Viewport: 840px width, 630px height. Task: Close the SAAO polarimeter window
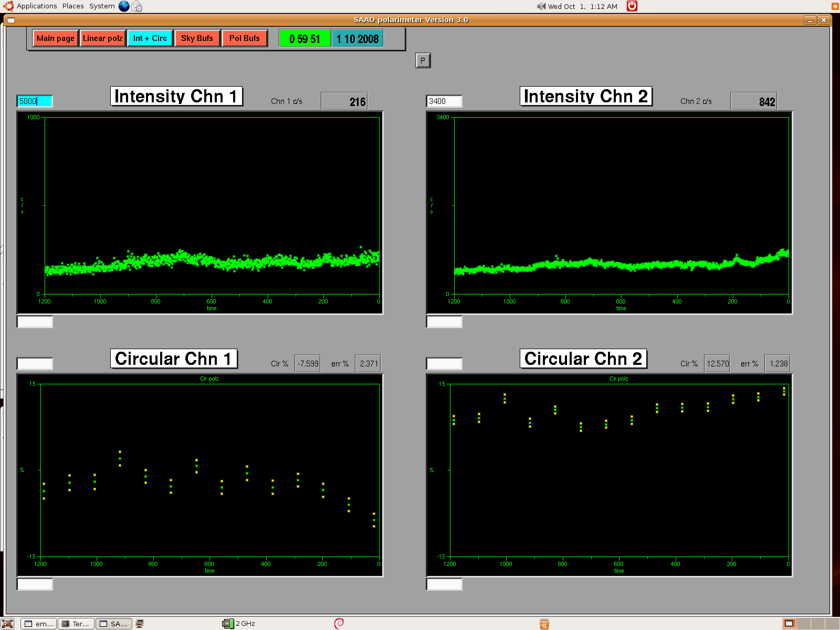click(824, 20)
